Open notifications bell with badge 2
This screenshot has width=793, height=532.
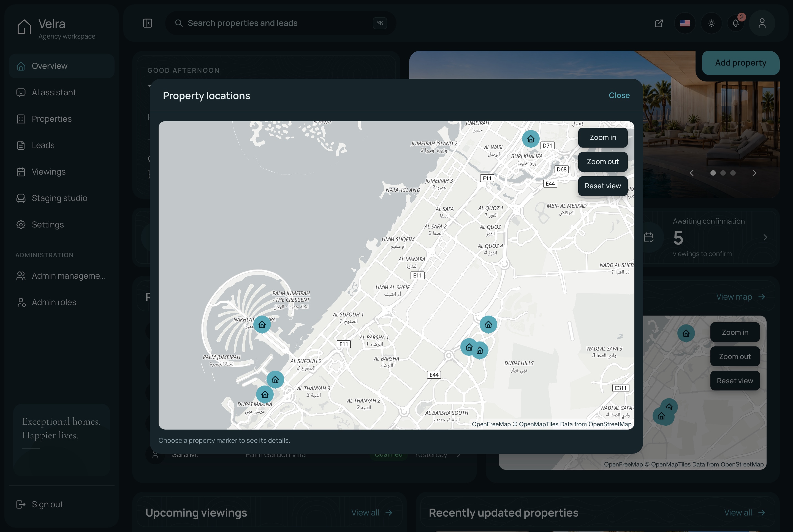pyautogui.click(x=736, y=23)
